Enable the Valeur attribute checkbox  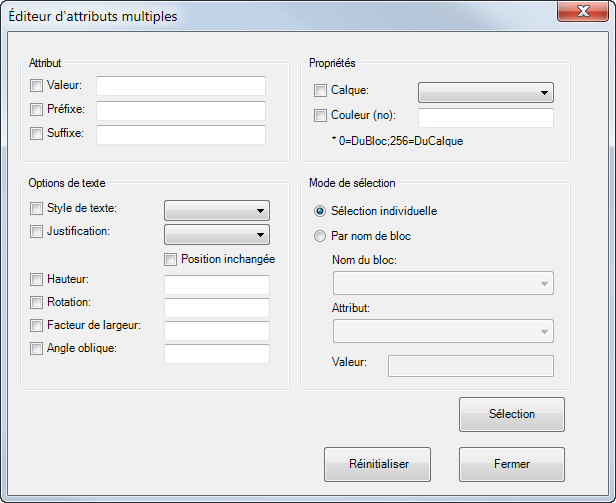37,85
